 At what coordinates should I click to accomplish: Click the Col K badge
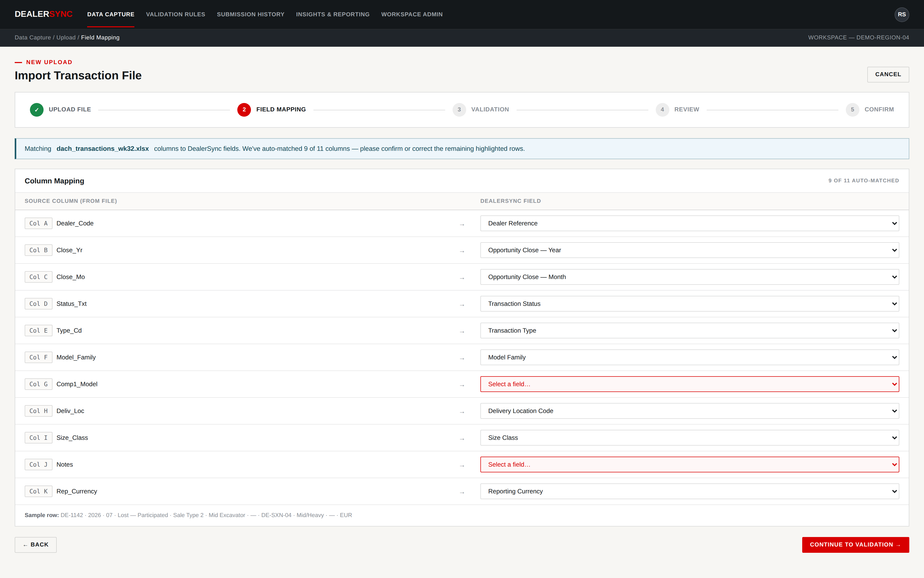pos(39,491)
